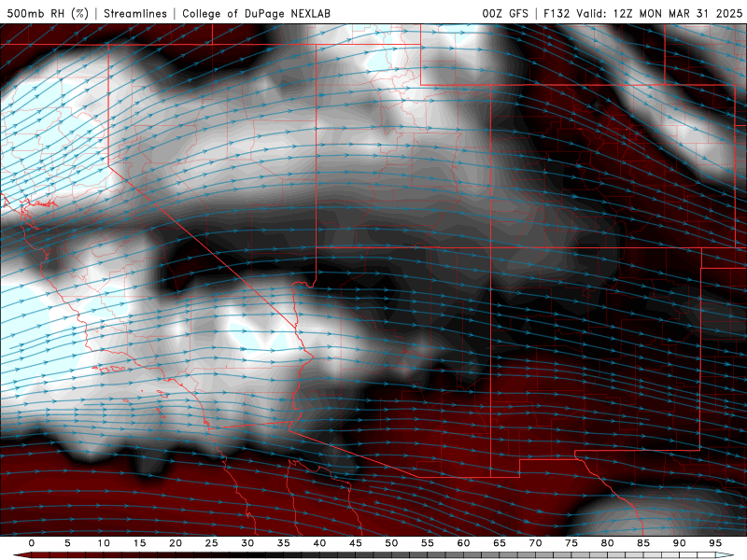Click the "500mb RH (%)" title text

(48, 13)
